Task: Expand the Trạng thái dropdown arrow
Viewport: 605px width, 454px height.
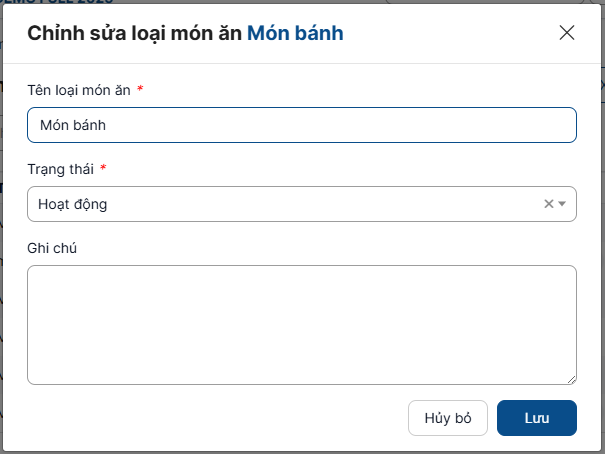Action: pyautogui.click(x=562, y=204)
